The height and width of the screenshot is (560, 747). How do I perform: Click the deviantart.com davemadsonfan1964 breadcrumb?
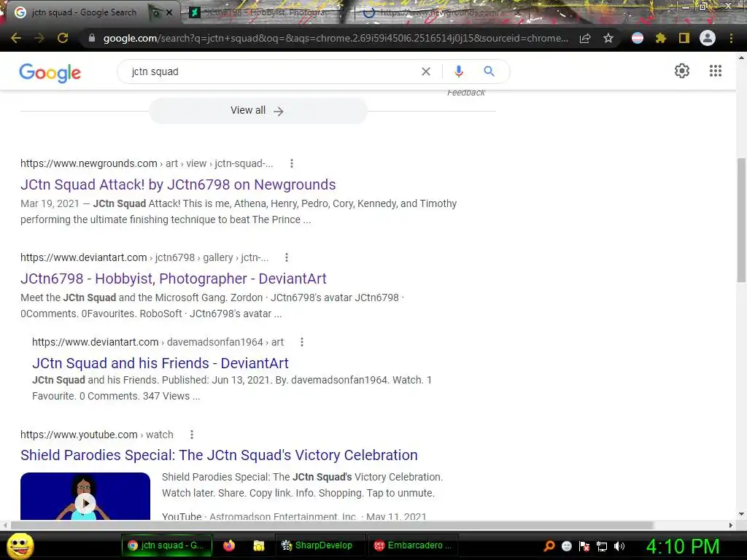pos(158,342)
